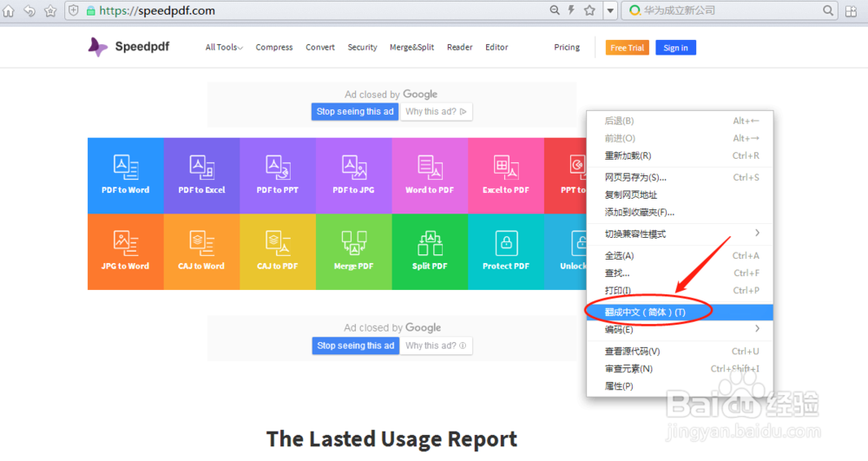This screenshot has height=461, width=868.
Task: Open the Protect PDF tool
Action: click(x=506, y=252)
